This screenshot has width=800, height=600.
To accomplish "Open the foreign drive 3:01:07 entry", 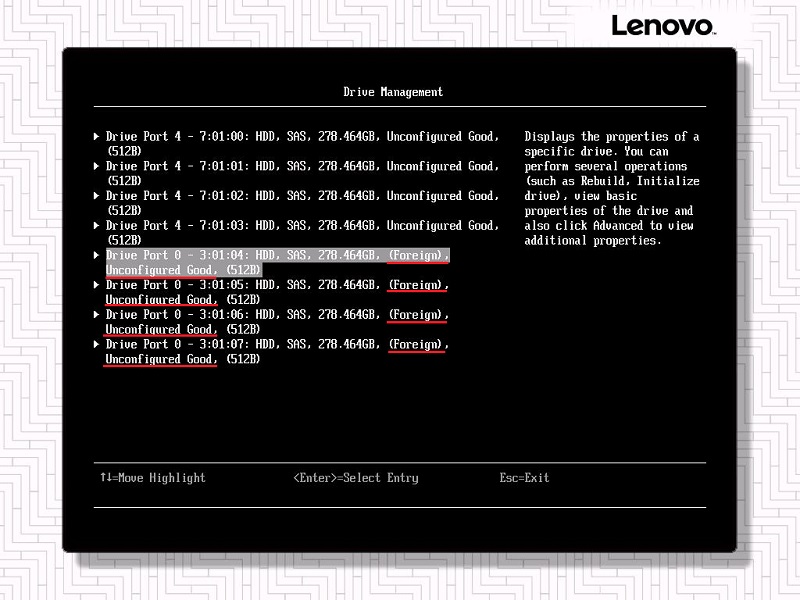I will pyautogui.click(x=277, y=344).
